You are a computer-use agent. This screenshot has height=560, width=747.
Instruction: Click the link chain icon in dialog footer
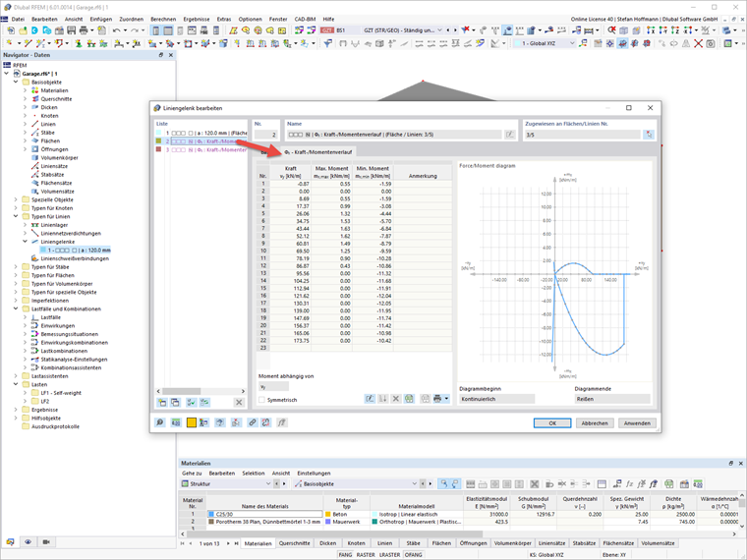(252, 422)
